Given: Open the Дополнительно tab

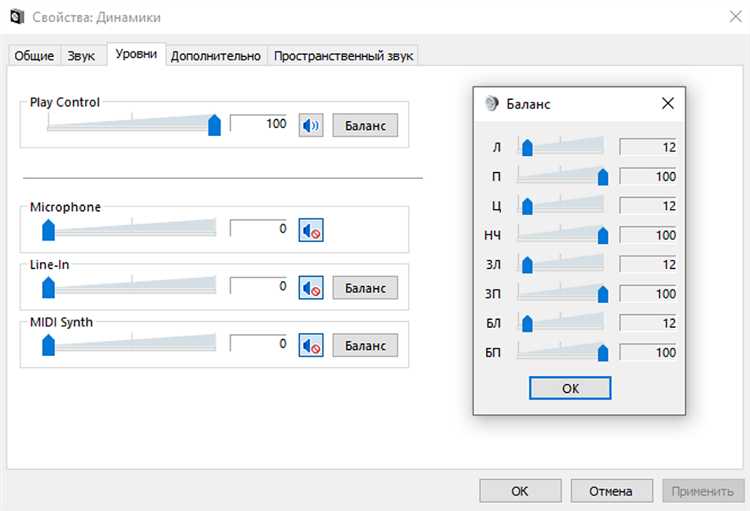Looking at the screenshot, I should (x=216, y=56).
